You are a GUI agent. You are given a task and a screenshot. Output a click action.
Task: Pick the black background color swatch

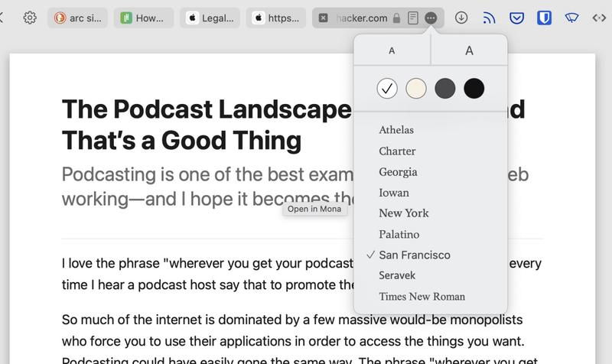pyautogui.click(x=474, y=89)
